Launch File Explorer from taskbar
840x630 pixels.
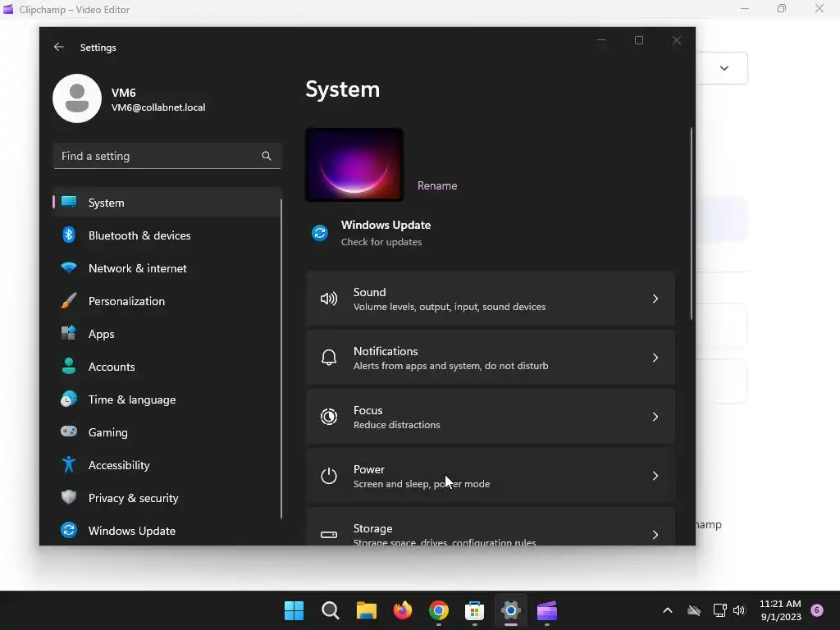367,610
